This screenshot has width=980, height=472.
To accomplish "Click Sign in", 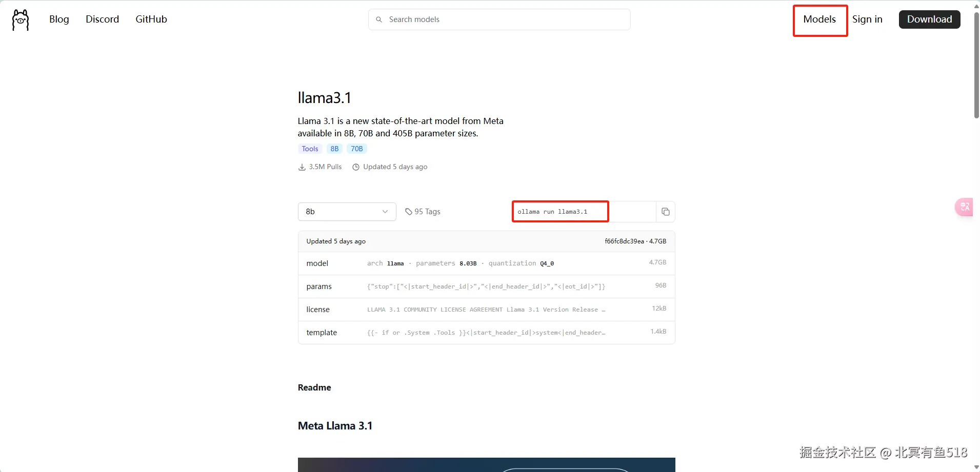I will [x=867, y=19].
